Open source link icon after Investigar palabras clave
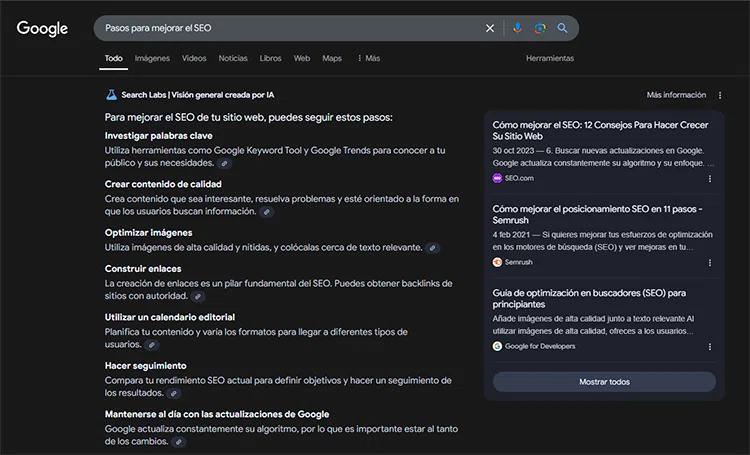 225,163
